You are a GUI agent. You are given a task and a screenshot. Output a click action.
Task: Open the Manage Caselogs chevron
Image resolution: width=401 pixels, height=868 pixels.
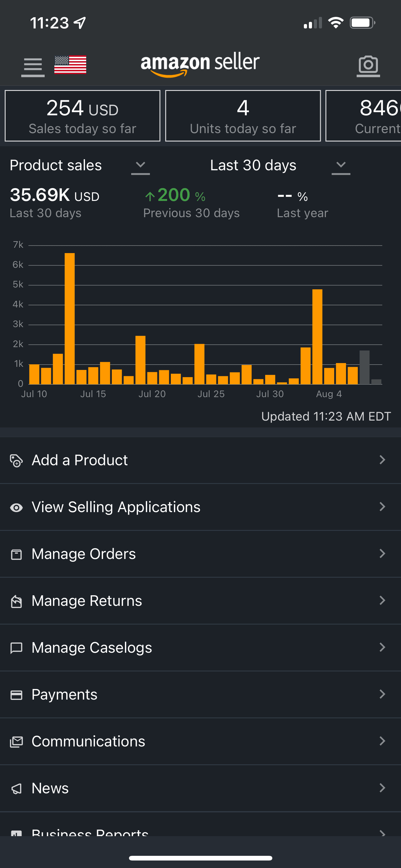(382, 647)
